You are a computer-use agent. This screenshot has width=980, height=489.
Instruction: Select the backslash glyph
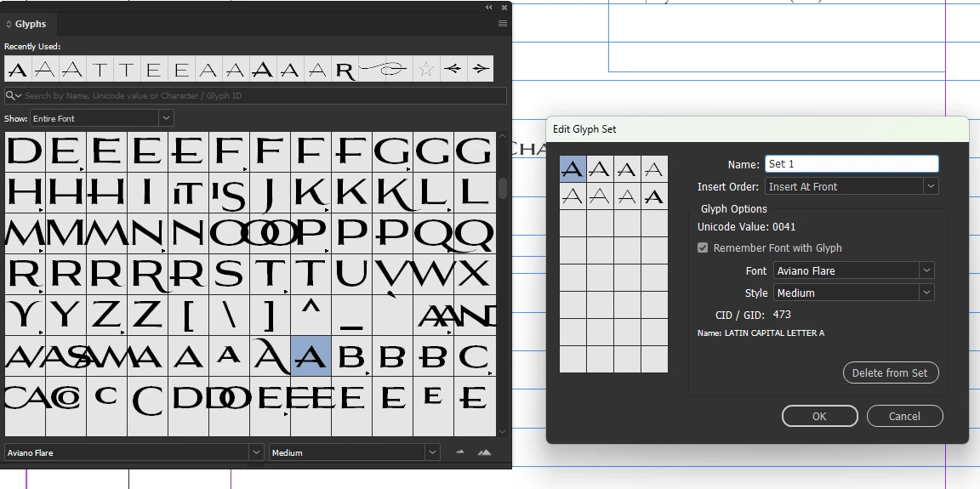point(230,316)
